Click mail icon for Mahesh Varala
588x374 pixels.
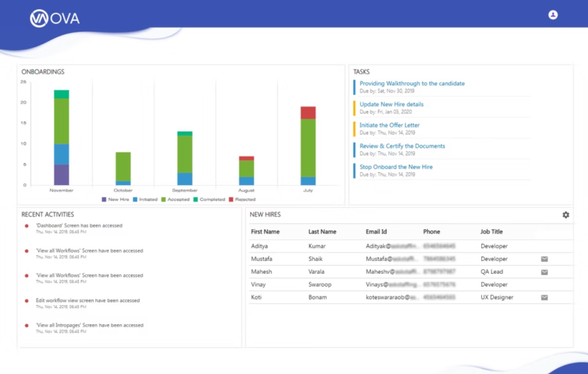pyautogui.click(x=544, y=272)
